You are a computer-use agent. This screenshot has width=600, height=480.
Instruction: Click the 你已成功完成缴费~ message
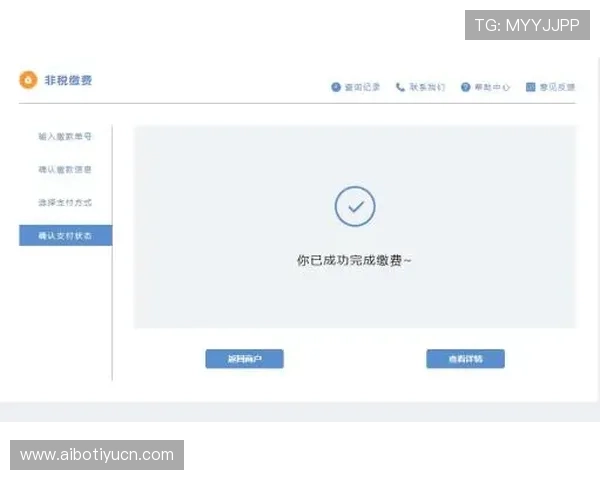click(x=354, y=261)
